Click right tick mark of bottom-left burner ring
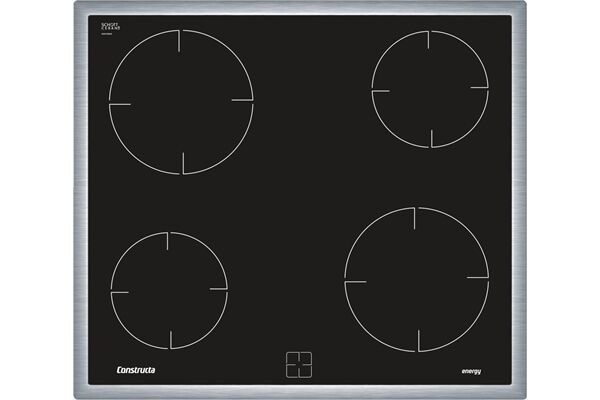 [x=218, y=289]
